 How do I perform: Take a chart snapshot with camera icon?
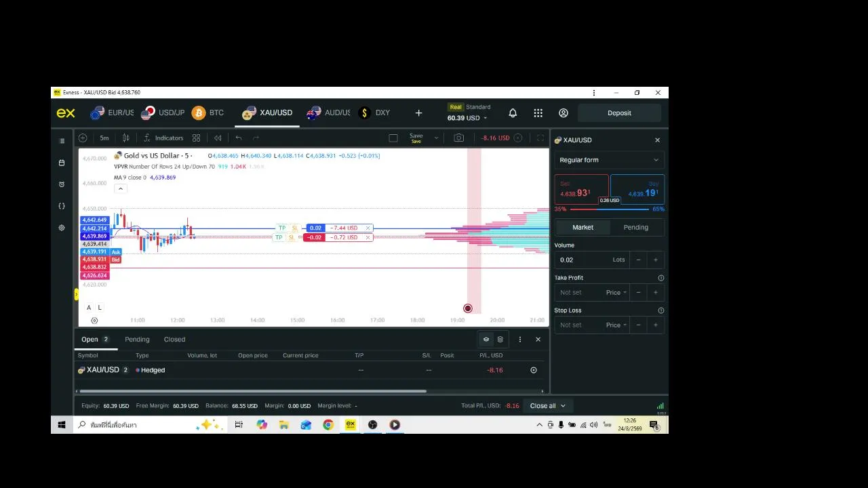pos(459,138)
